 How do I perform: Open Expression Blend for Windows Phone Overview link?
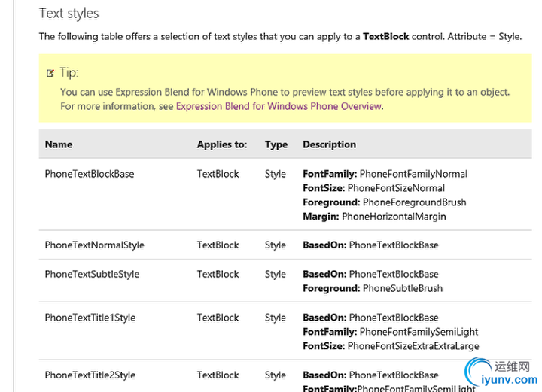pyautogui.click(x=279, y=106)
